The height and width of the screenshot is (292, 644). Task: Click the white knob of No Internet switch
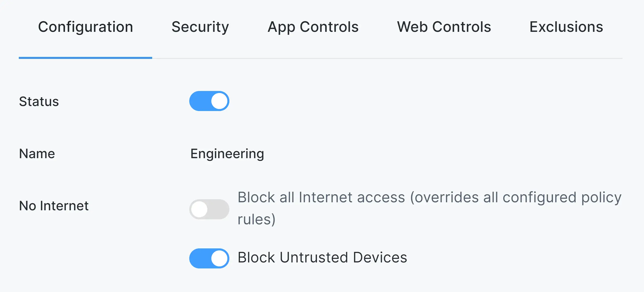click(200, 209)
